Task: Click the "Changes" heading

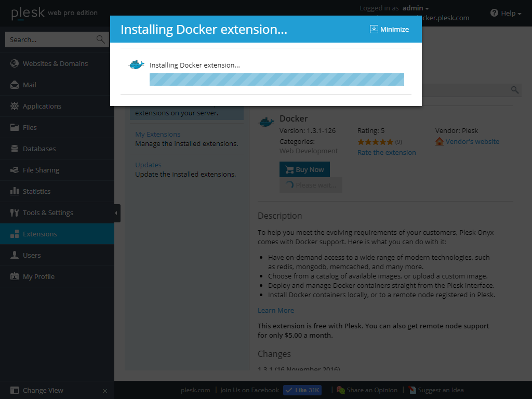Action: coord(274,354)
